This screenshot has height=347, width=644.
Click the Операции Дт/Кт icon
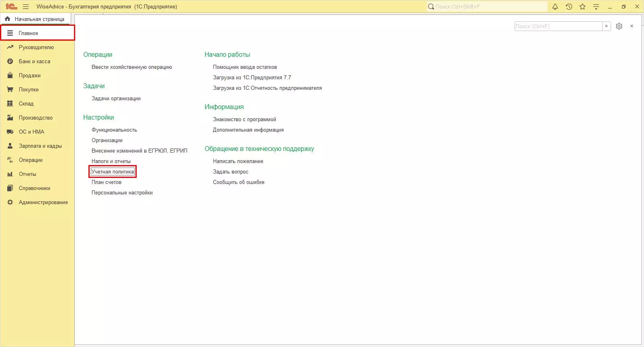(10, 160)
